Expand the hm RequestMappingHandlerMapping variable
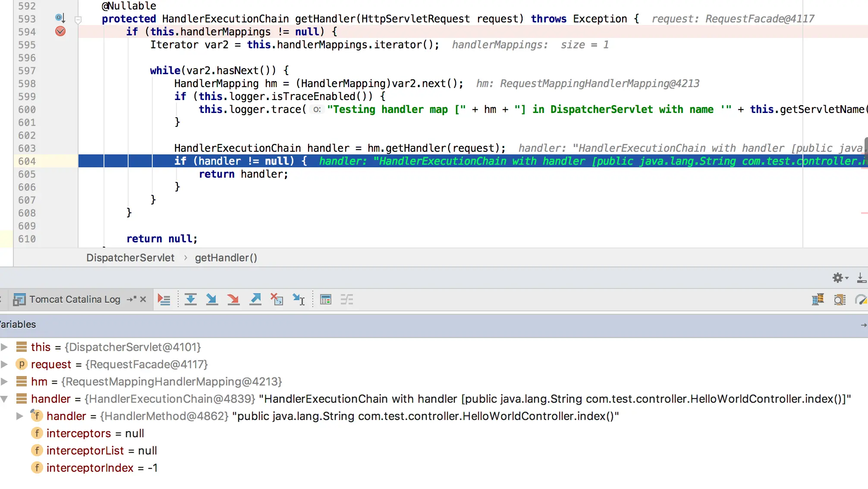Image resolution: width=868 pixels, height=489 pixels. (4, 382)
